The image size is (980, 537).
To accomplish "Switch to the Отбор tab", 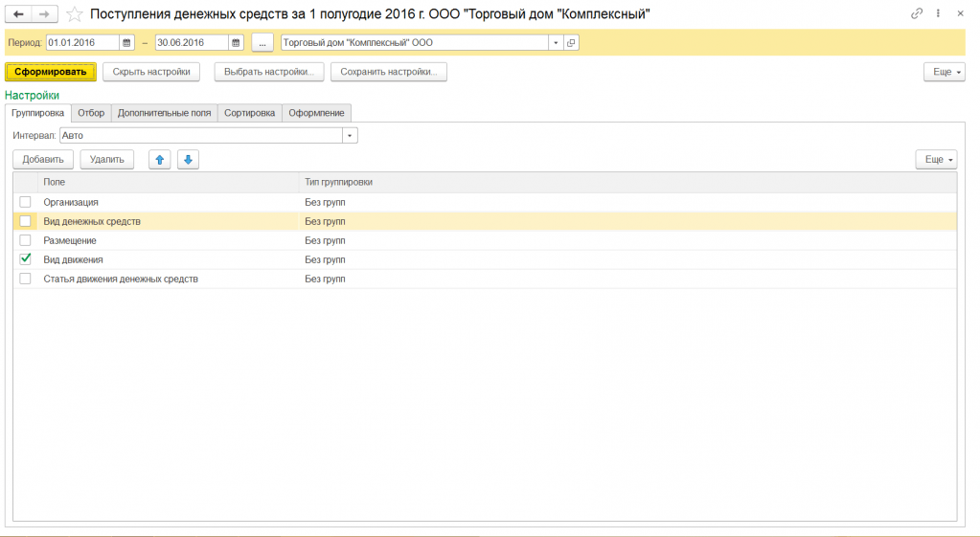I will [x=91, y=113].
